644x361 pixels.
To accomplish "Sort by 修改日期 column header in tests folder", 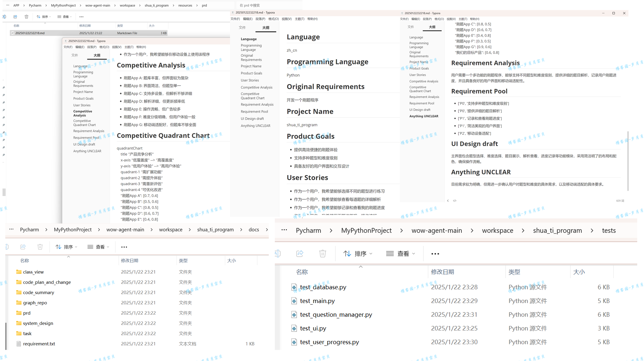I will [x=442, y=272].
